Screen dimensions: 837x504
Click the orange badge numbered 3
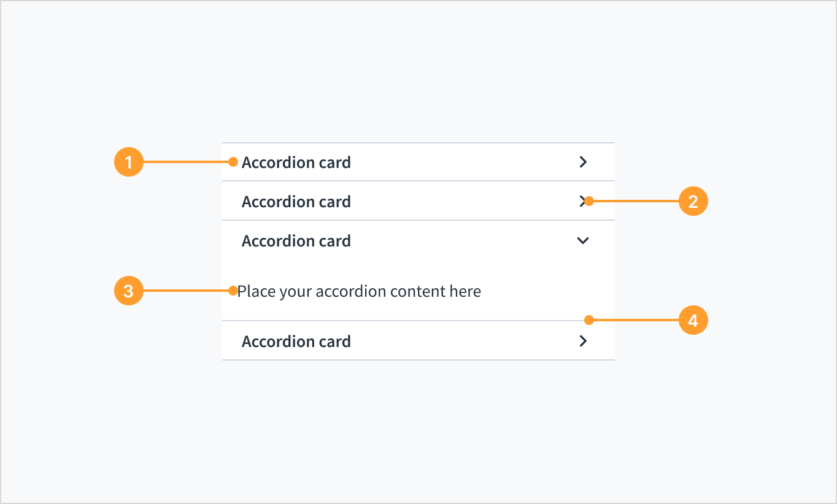[128, 291]
